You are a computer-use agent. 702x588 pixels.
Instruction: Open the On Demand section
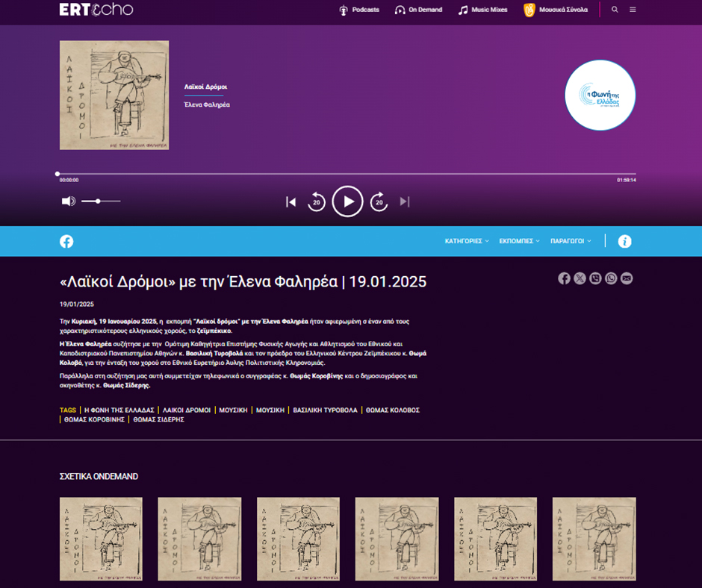click(419, 10)
